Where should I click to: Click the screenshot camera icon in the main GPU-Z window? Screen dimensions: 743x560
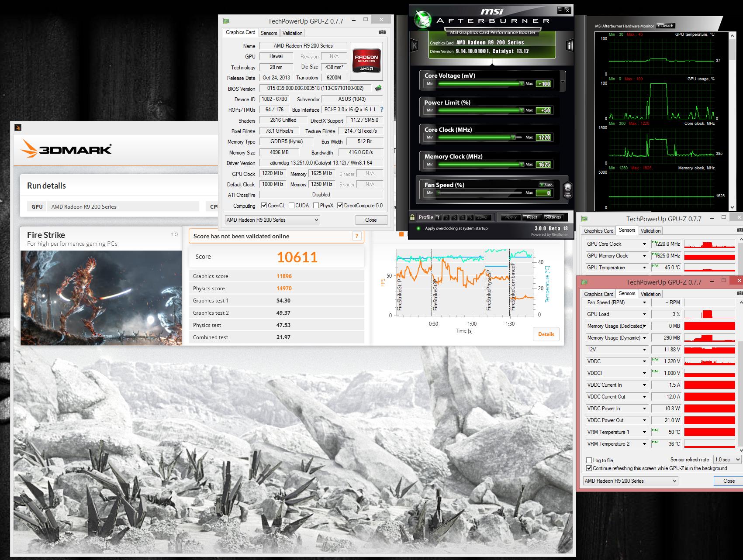(x=382, y=32)
